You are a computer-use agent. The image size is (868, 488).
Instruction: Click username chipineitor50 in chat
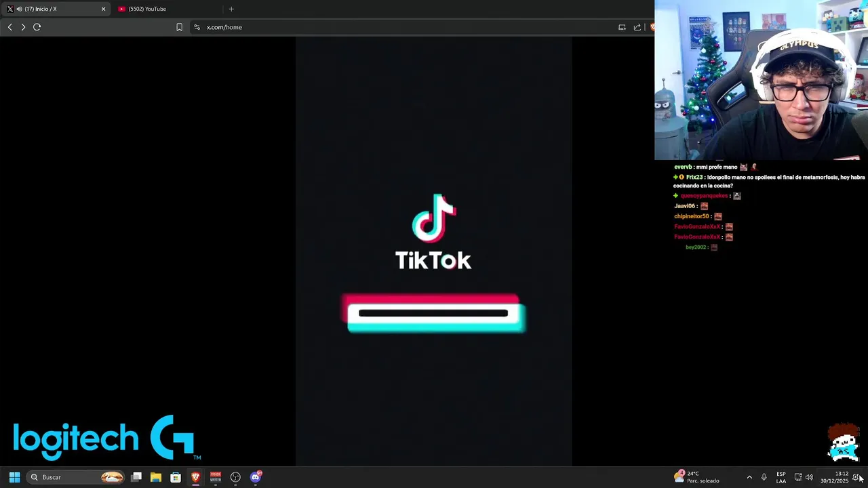[691, 216]
